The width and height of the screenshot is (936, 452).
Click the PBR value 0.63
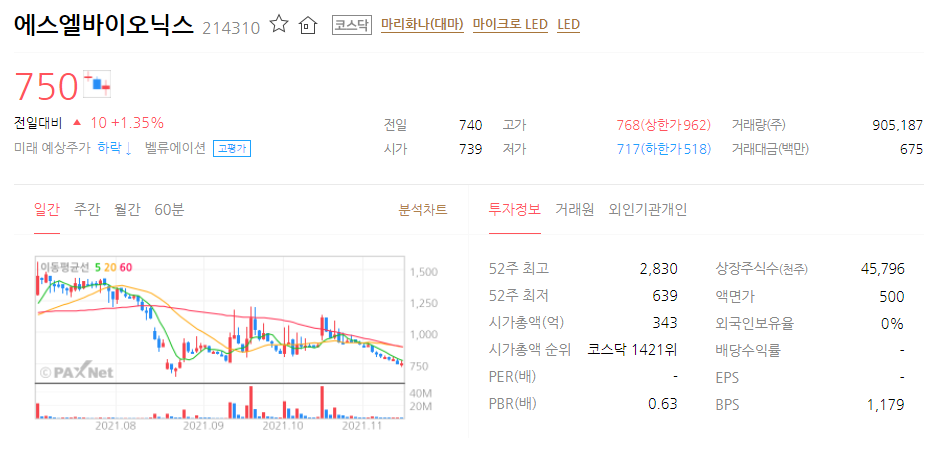(663, 404)
